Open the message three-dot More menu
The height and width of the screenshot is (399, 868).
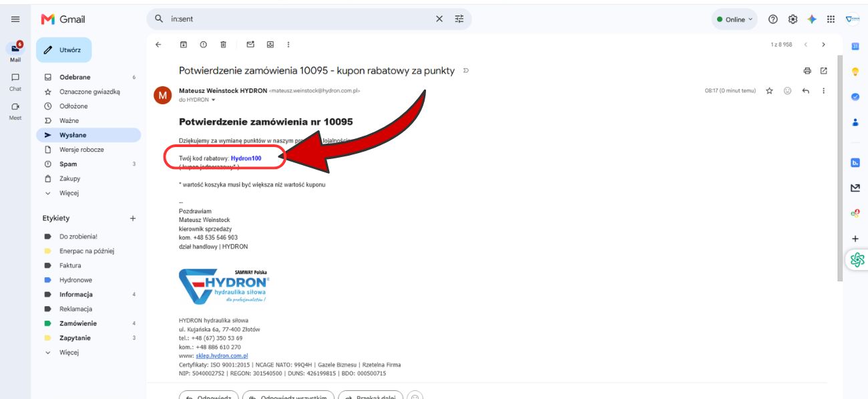coord(823,91)
